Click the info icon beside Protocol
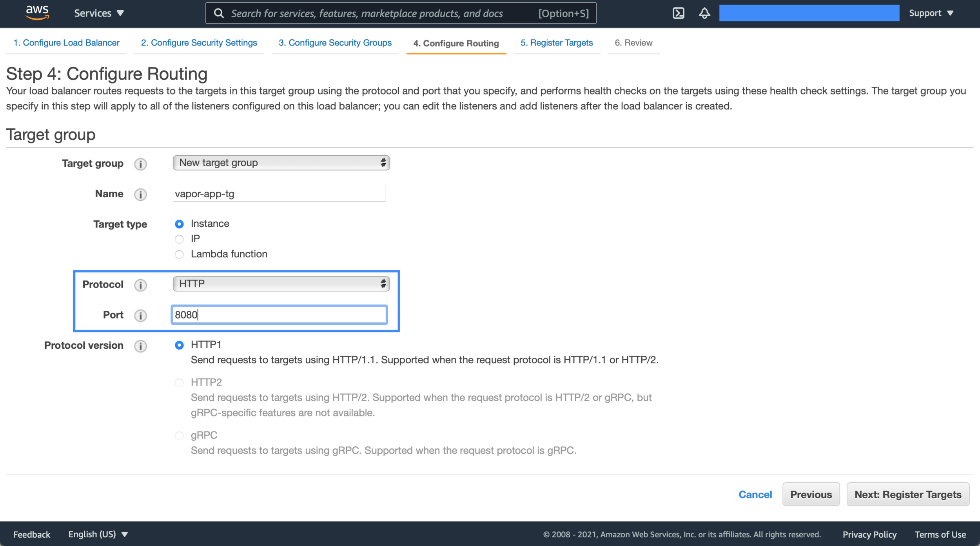 [140, 285]
